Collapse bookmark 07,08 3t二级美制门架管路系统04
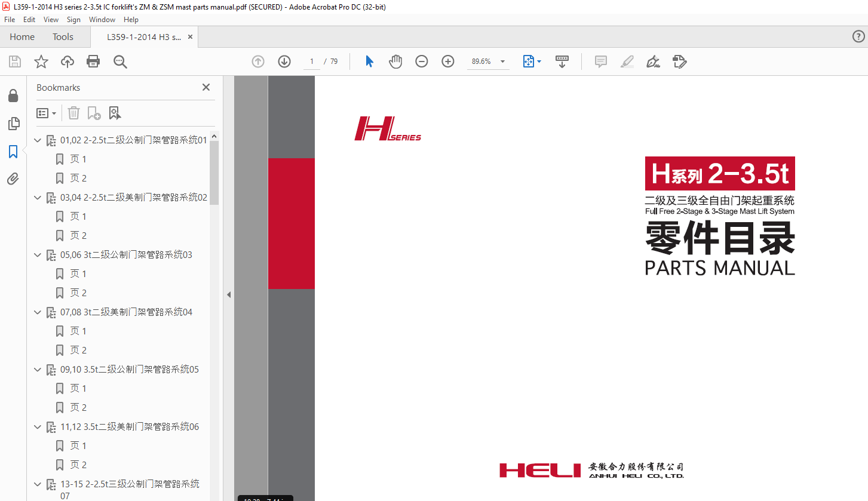Viewport: 868px width, 501px height. (x=38, y=312)
